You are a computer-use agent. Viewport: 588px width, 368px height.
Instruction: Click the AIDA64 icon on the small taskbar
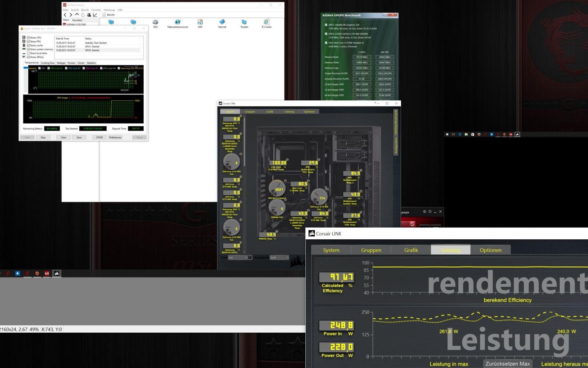(x=511, y=135)
